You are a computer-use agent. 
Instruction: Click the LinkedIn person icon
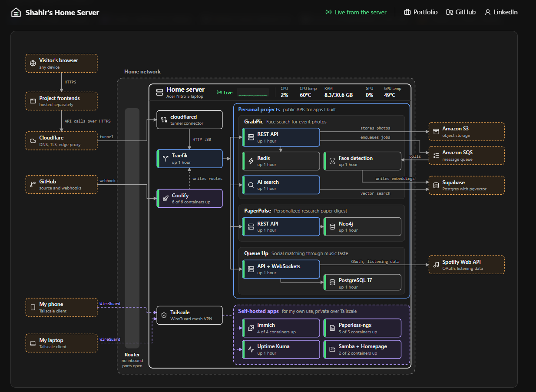pyautogui.click(x=488, y=12)
